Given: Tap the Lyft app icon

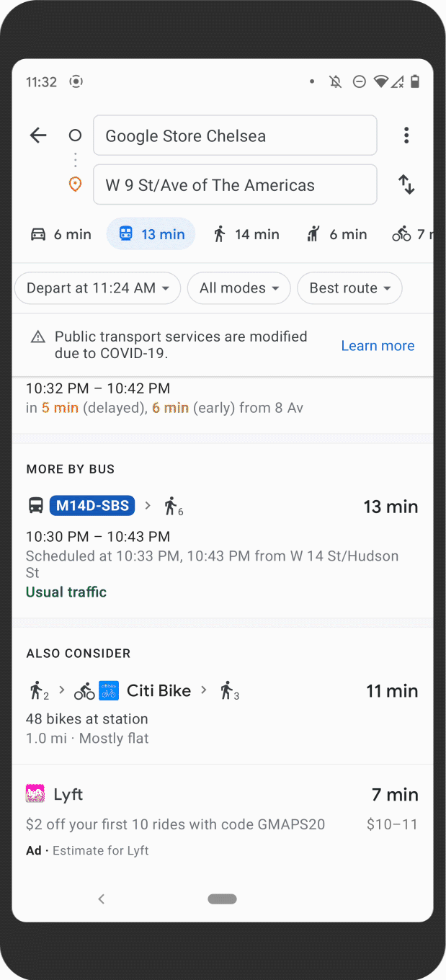Looking at the screenshot, I should click(x=34, y=794).
